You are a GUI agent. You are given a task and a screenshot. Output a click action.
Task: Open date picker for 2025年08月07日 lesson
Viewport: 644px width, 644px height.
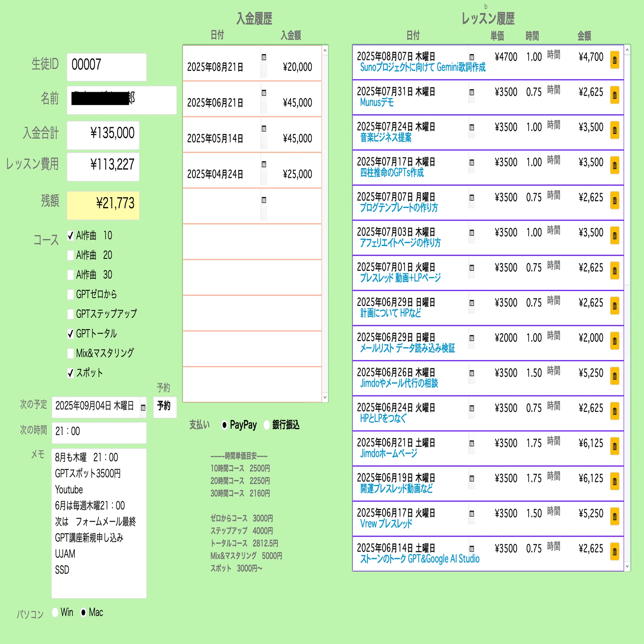coord(472,57)
